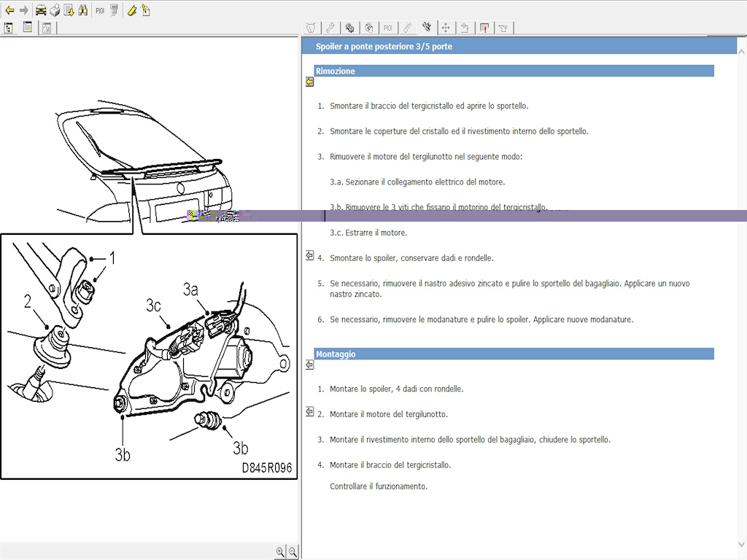Open the notes pencil-and-paper icon
Image resolution: width=747 pixels, height=560 pixels.
[146, 10]
